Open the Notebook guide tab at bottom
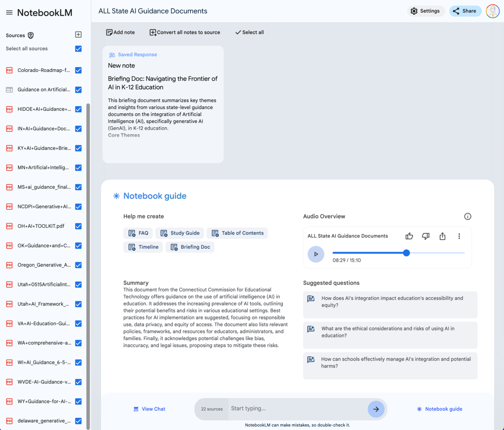This screenshot has height=430, width=504. pos(440,409)
